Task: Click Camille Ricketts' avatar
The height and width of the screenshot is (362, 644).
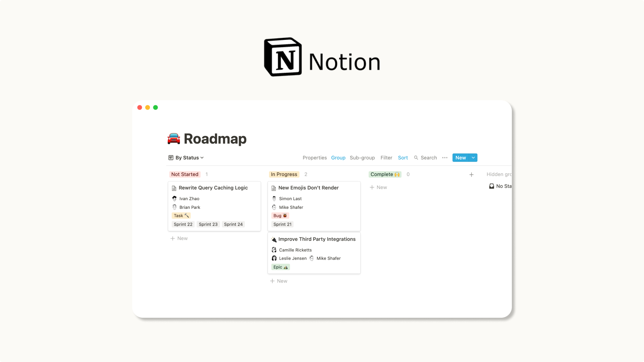Action: (x=274, y=250)
